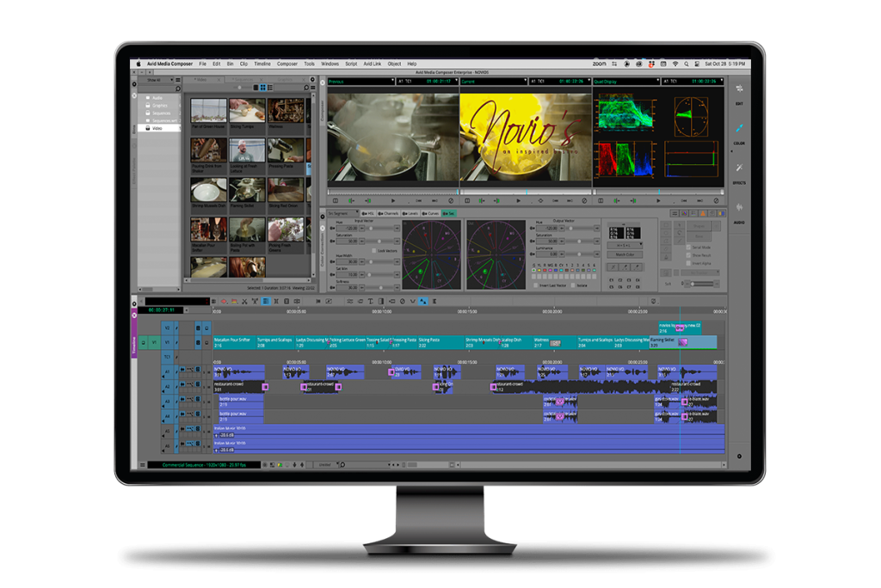
Task: Click the Zoom icon in menu bar
Action: (x=600, y=64)
